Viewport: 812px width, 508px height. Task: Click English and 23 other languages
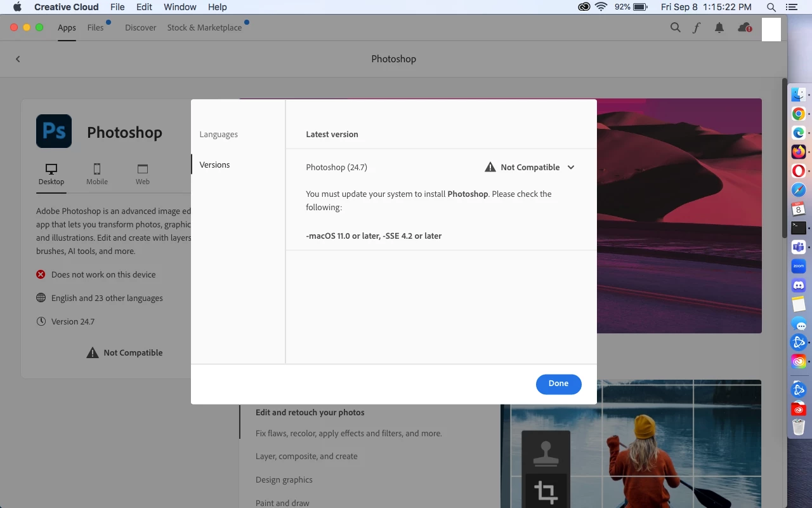pyautogui.click(x=107, y=298)
